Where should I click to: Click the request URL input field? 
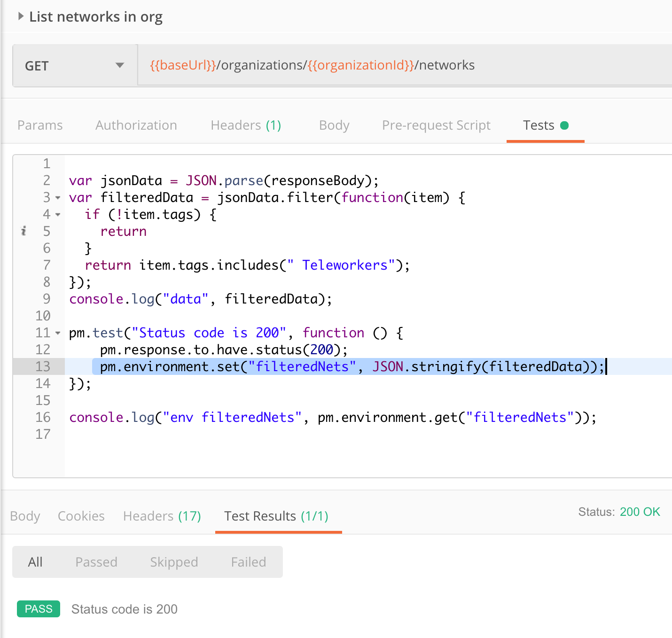pyautogui.click(x=404, y=65)
